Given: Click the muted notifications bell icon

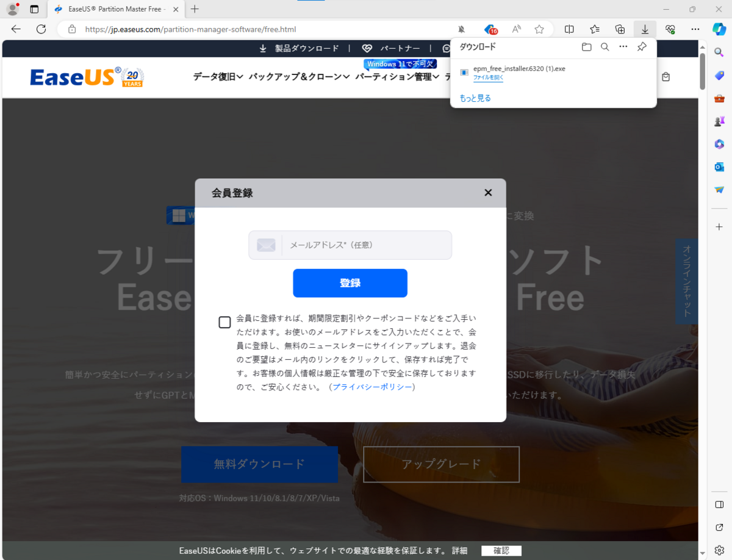Looking at the screenshot, I should point(462,29).
